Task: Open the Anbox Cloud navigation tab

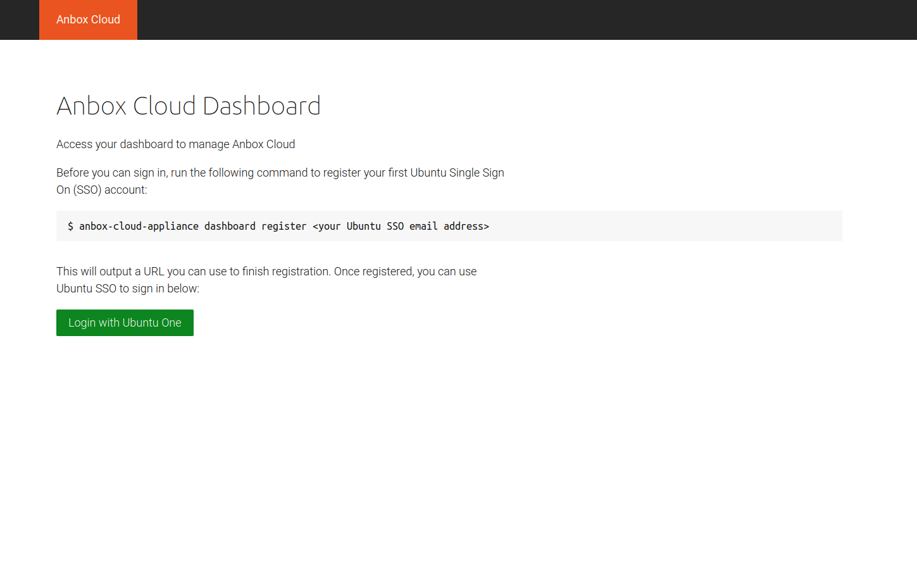Action: coord(88,20)
